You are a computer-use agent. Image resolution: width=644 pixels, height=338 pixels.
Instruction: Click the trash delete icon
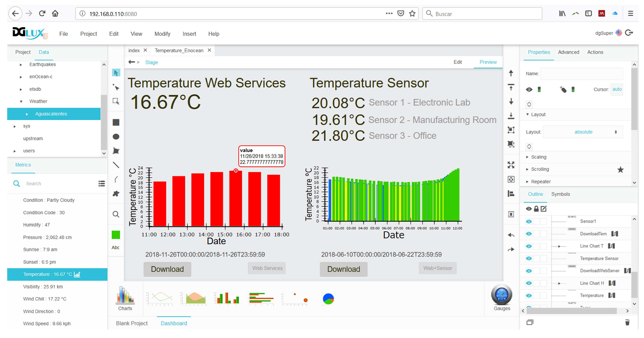click(627, 322)
